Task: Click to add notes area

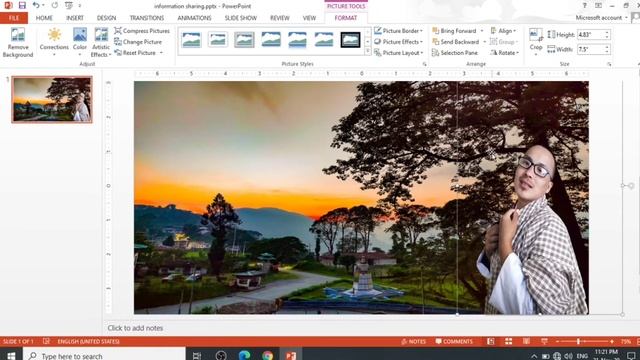Action: click(135, 328)
